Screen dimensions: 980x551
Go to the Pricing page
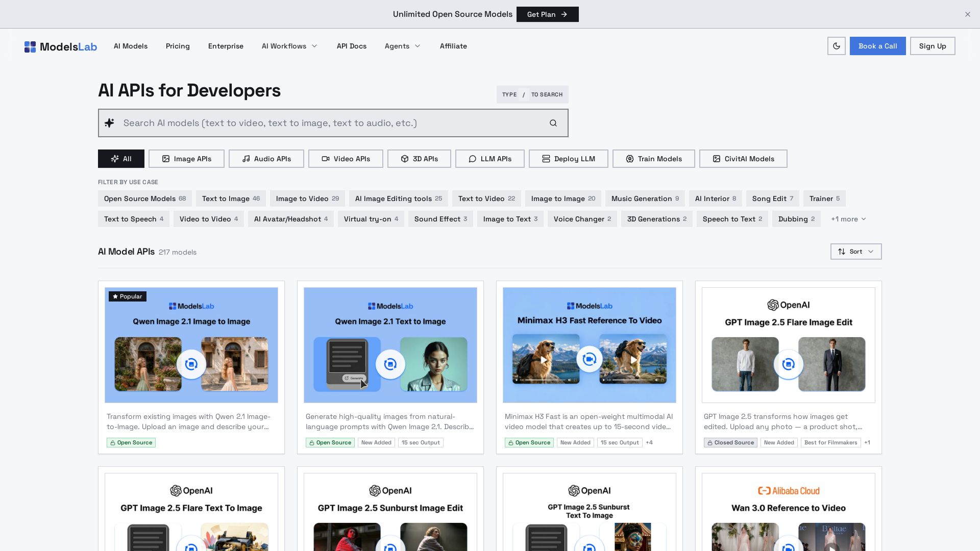[x=178, y=46]
